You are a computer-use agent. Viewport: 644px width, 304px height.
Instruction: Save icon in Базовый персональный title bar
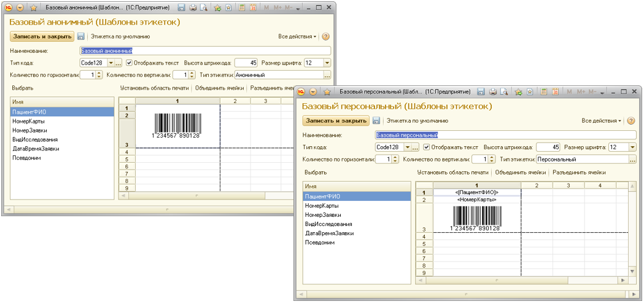point(481,91)
